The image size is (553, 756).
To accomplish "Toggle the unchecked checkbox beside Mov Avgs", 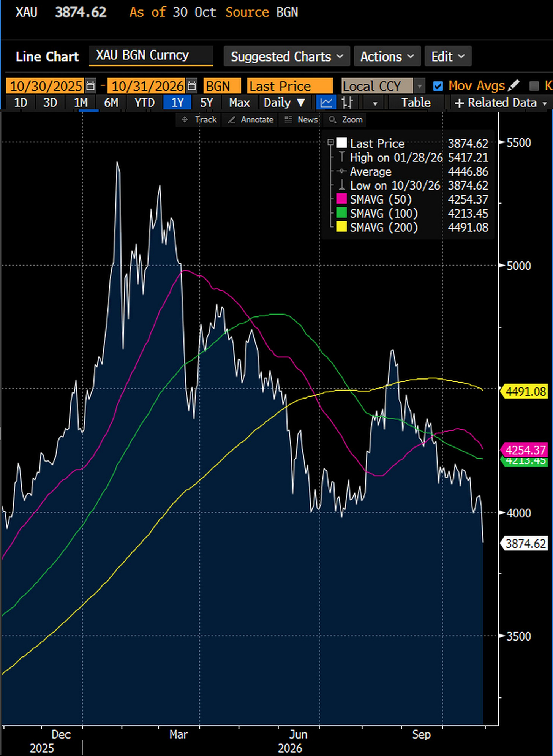I will click(x=534, y=86).
